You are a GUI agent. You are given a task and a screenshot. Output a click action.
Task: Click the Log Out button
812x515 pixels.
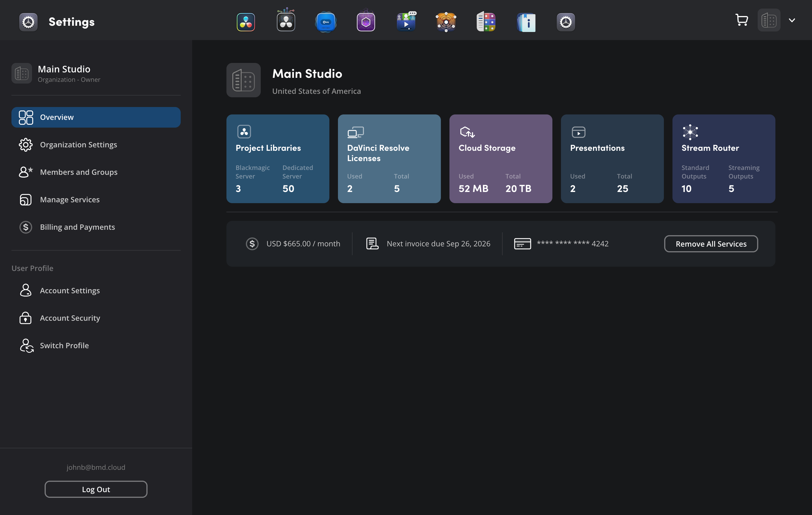(x=96, y=489)
